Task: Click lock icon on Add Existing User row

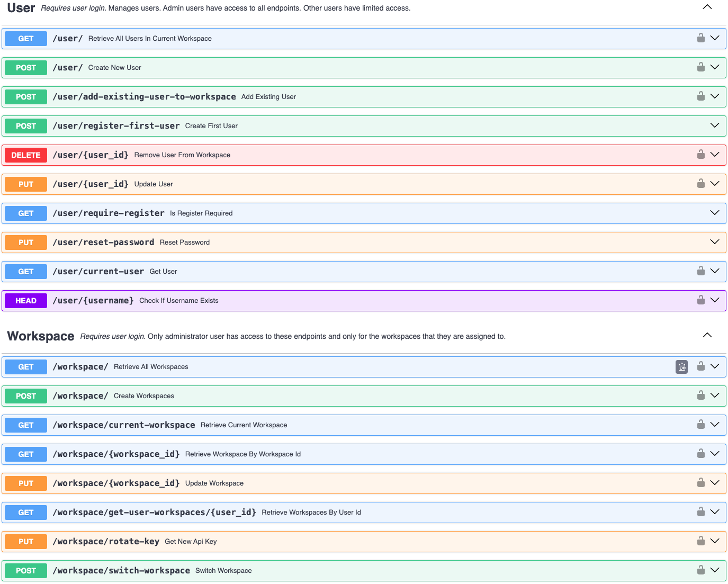Action: [x=700, y=96]
